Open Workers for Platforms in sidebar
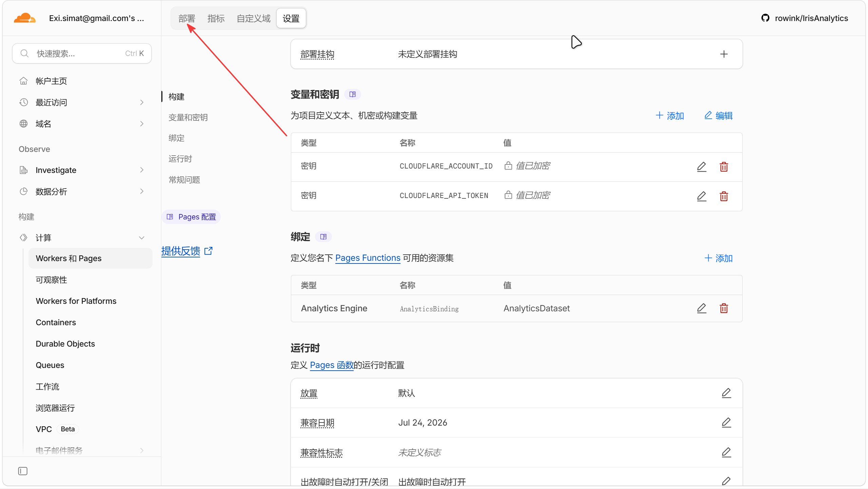The image size is (868, 489). tap(76, 301)
